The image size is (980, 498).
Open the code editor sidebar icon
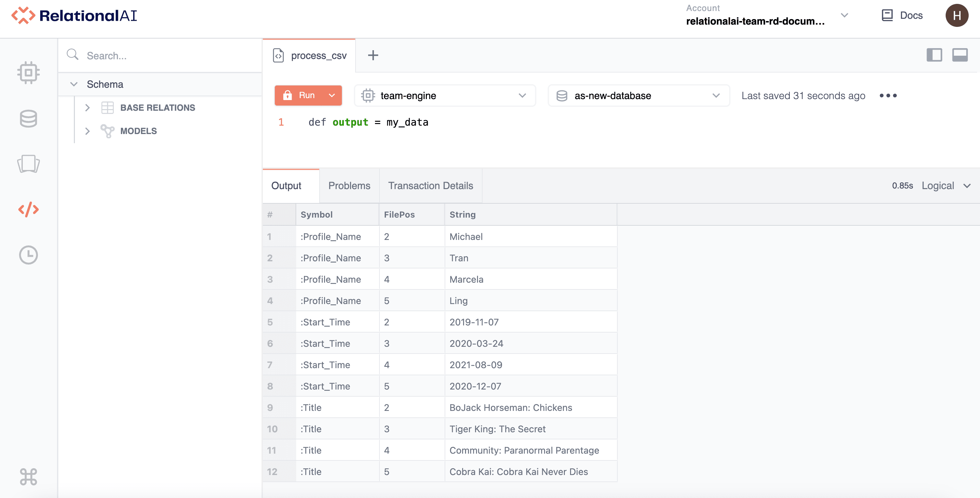pyautogui.click(x=29, y=209)
